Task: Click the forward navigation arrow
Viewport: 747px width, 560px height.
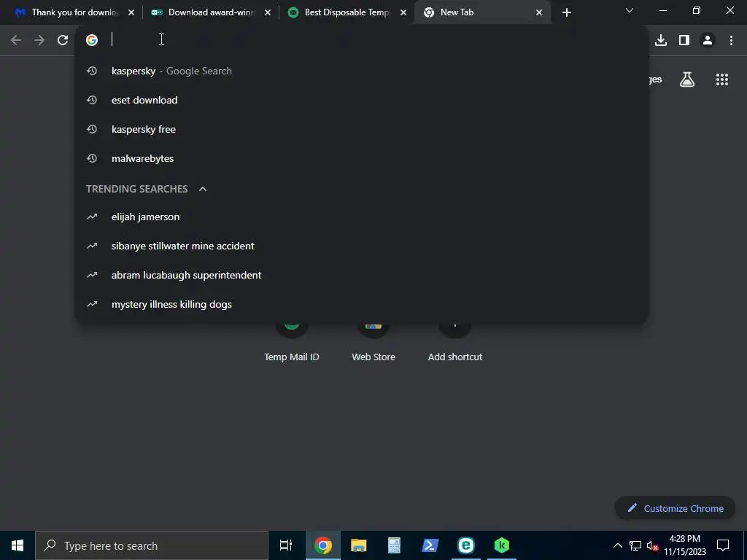Action: tap(39, 40)
